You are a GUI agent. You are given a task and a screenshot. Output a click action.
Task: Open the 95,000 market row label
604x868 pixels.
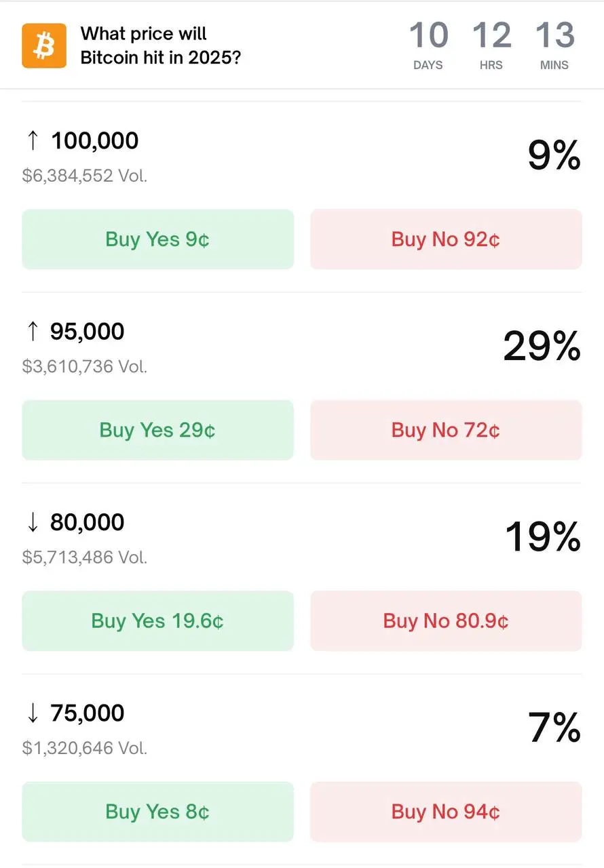coord(87,332)
